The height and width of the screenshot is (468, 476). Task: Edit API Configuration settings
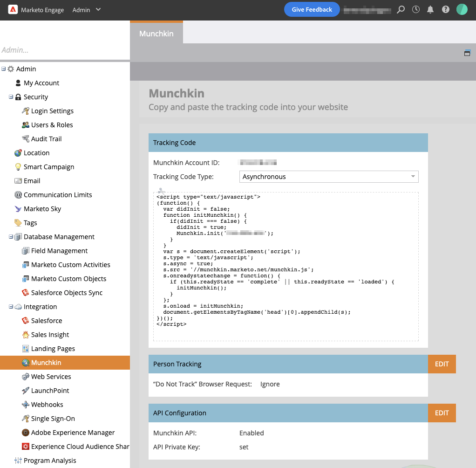pyautogui.click(x=442, y=413)
